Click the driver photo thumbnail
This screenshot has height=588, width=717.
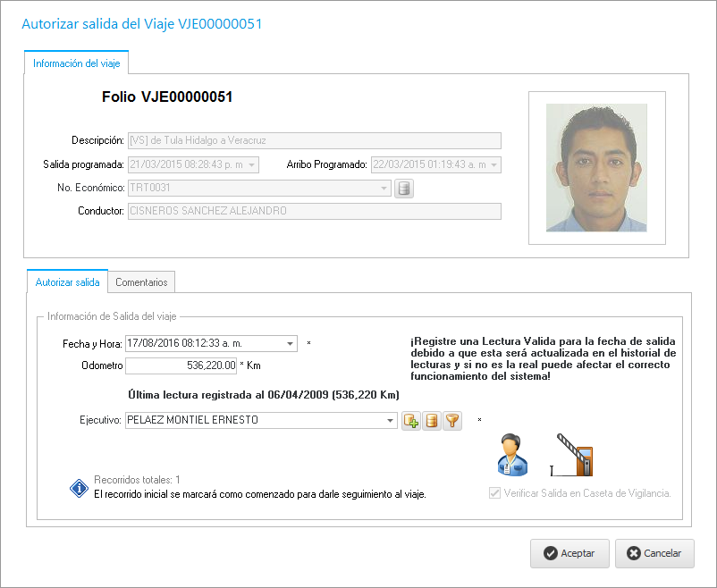click(596, 168)
